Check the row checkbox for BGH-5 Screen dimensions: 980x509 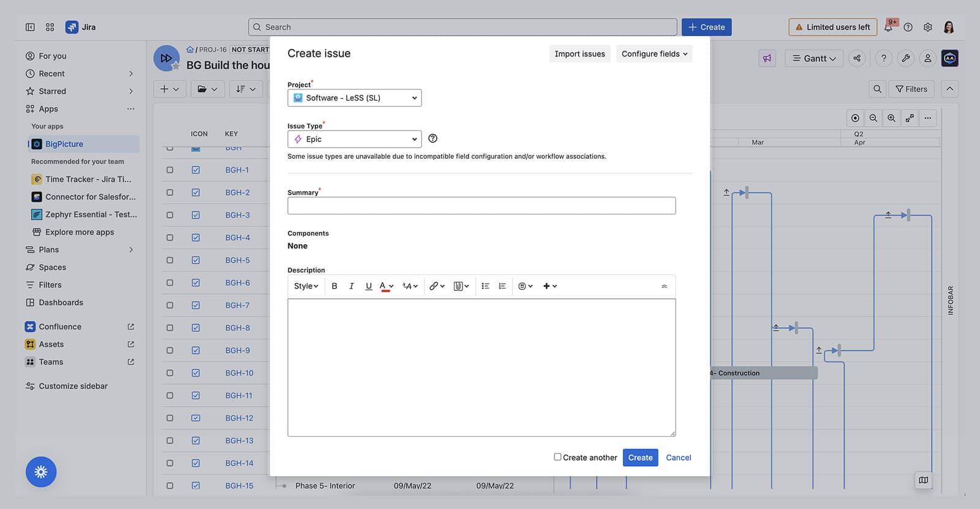point(170,260)
